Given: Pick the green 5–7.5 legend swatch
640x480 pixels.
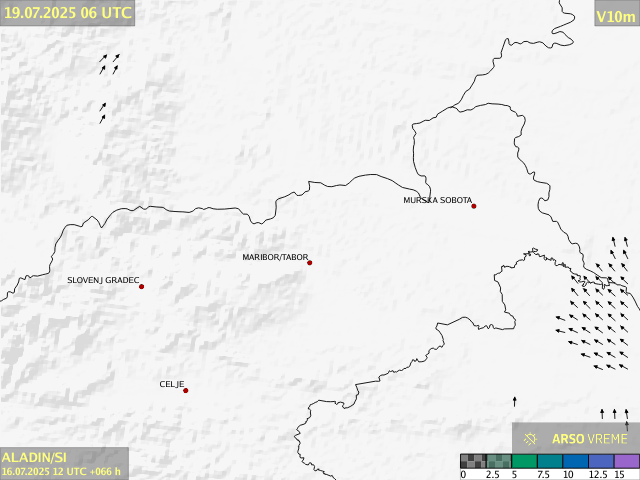Looking at the screenshot, I should click(524, 461).
